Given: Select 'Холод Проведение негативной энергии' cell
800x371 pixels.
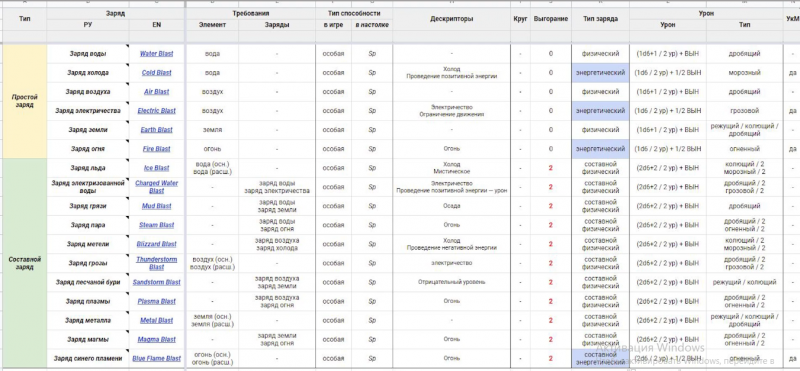Looking at the screenshot, I should (x=452, y=244).
